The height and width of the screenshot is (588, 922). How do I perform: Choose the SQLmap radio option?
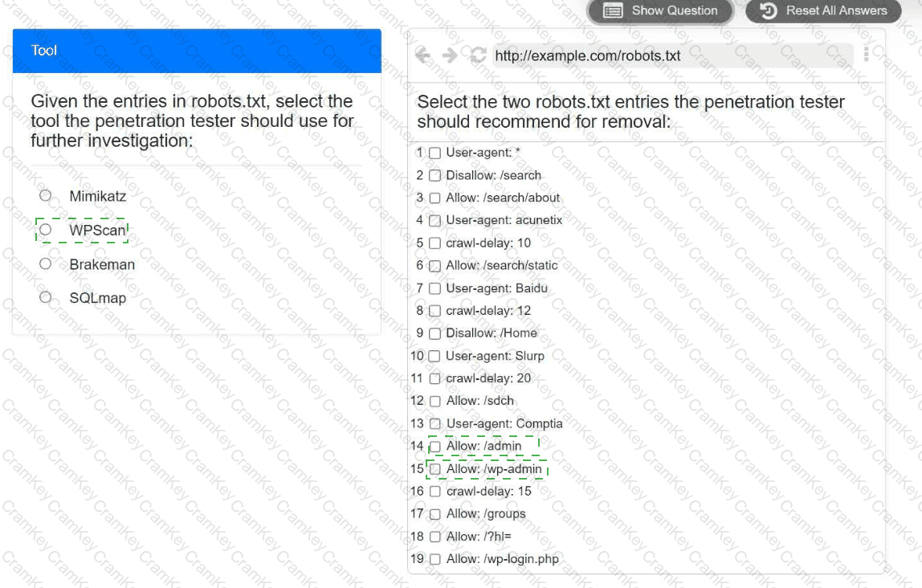(46, 298)
